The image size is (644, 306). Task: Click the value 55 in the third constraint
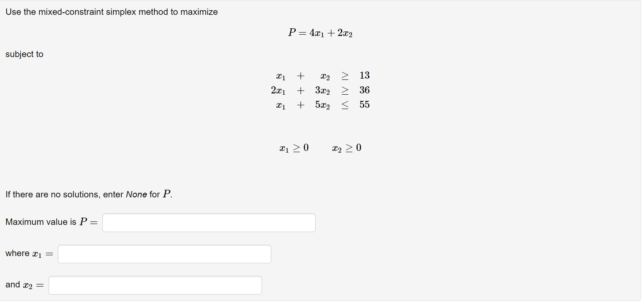click(x=365, y=104)
